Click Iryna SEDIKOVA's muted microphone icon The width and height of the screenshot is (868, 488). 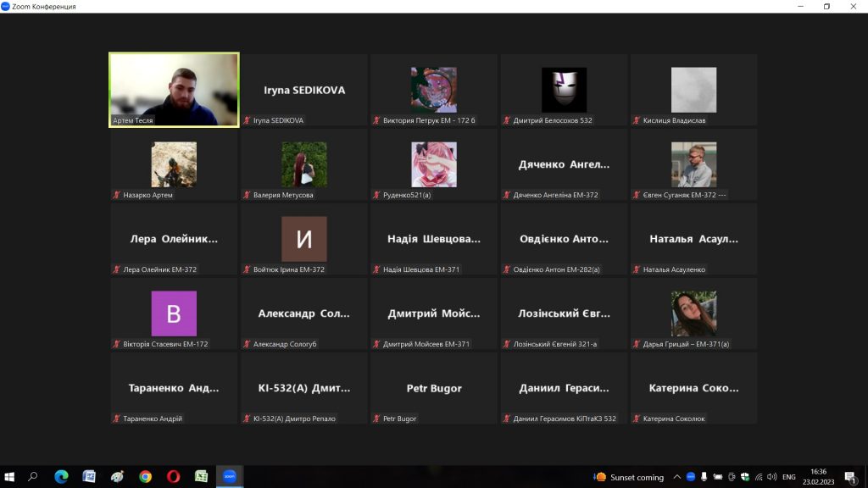tap(248, 121)
